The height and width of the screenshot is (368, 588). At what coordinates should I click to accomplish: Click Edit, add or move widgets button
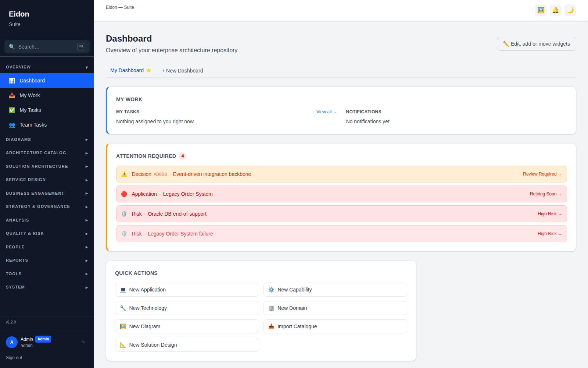537,44
